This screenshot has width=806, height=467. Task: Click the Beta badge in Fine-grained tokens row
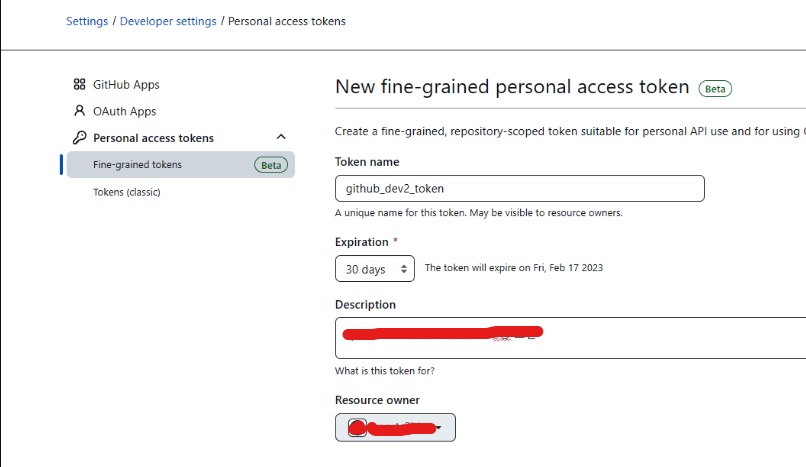[x=271, y=165]
